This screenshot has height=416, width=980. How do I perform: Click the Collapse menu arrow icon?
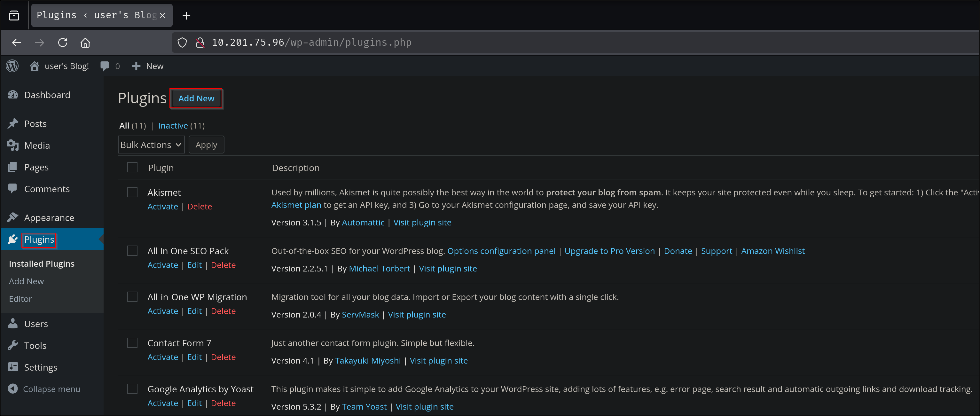click(13, 389)
